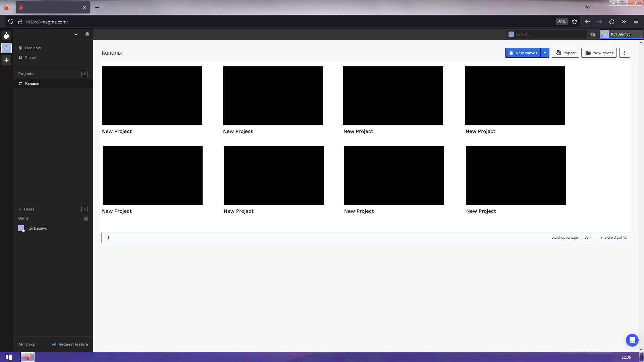Open the three-dot more options menu
Screen dimensions: 644x362
[624, 53]
